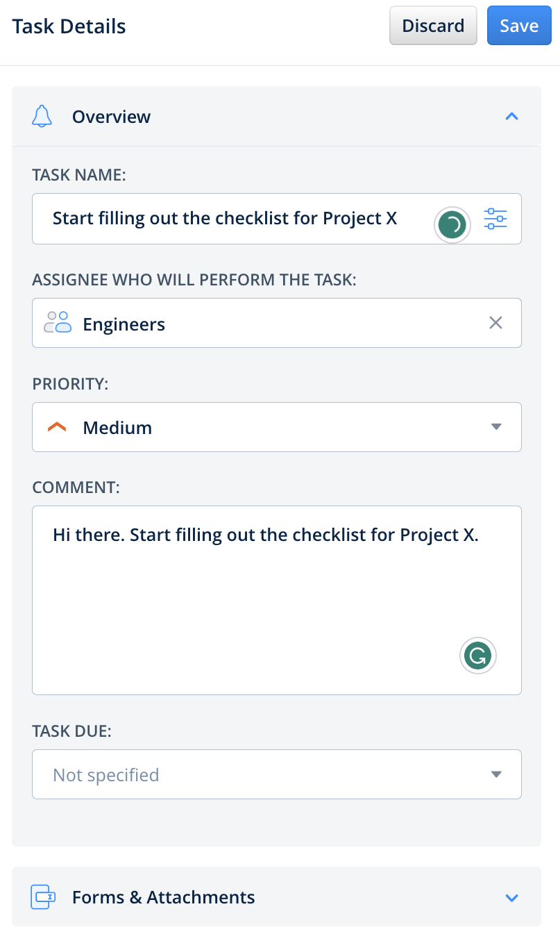Click the bell icon beside Overview
The height and width of the screenshot is (934, 560).
click(x=42, y=116)
